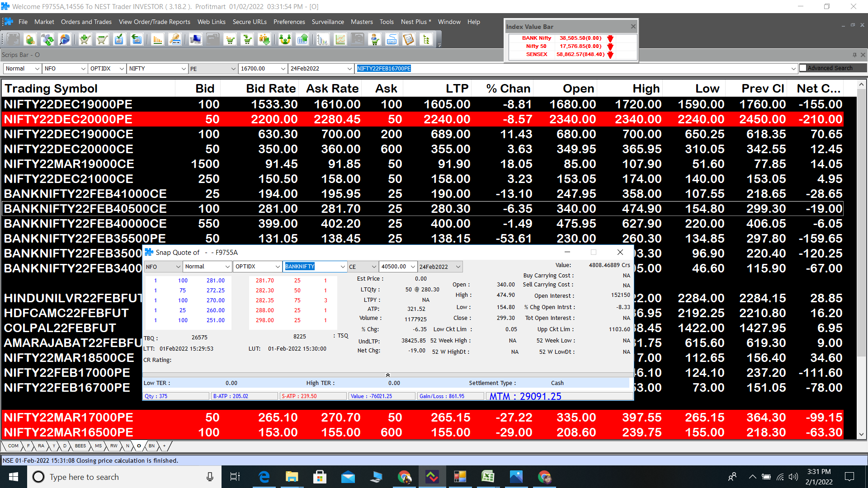
Task: Expand the CE option type dropdown in Snap Quote
Action: click(x=374, y=267)
